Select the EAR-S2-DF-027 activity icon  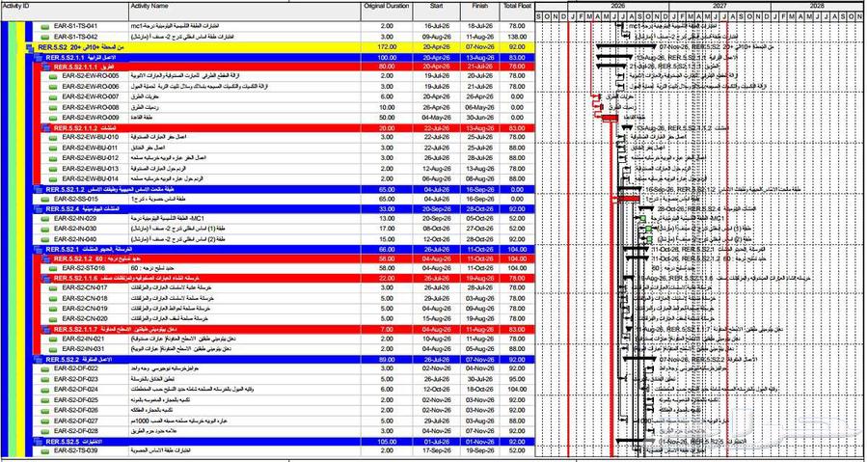click(x=44, y=421)
